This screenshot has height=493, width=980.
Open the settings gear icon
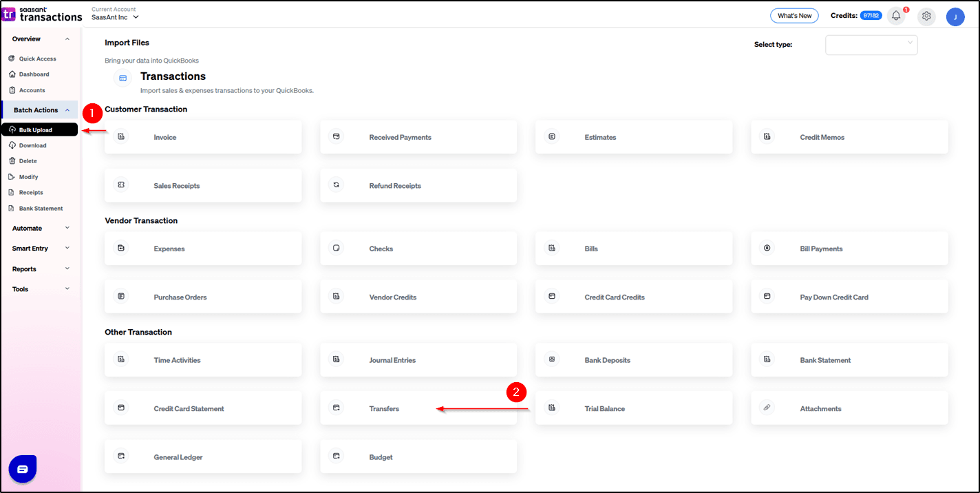[926, 16]
